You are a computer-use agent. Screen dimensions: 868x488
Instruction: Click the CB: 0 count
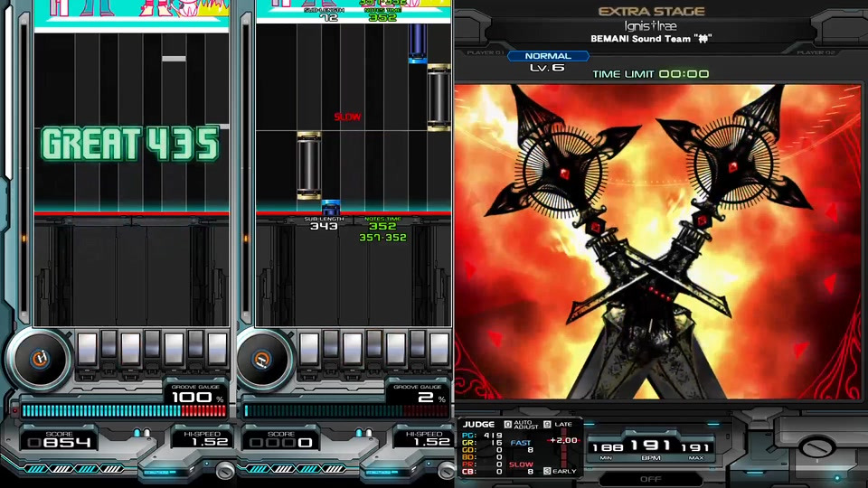(482, 472)
